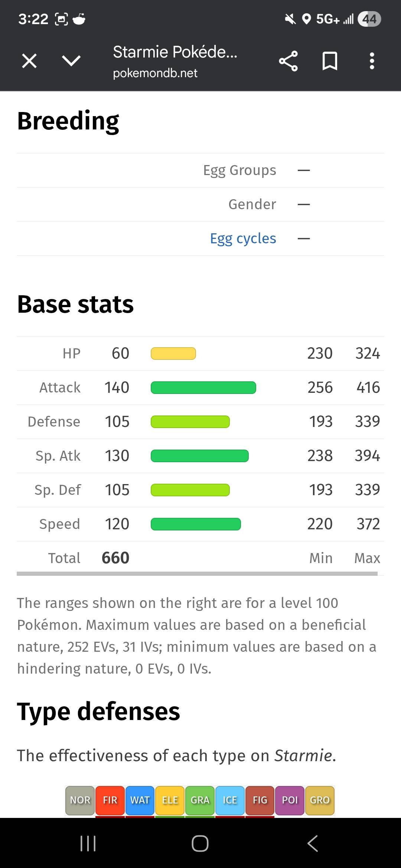
Task: Open the Egg cycles link
Action: pos(243,239)
